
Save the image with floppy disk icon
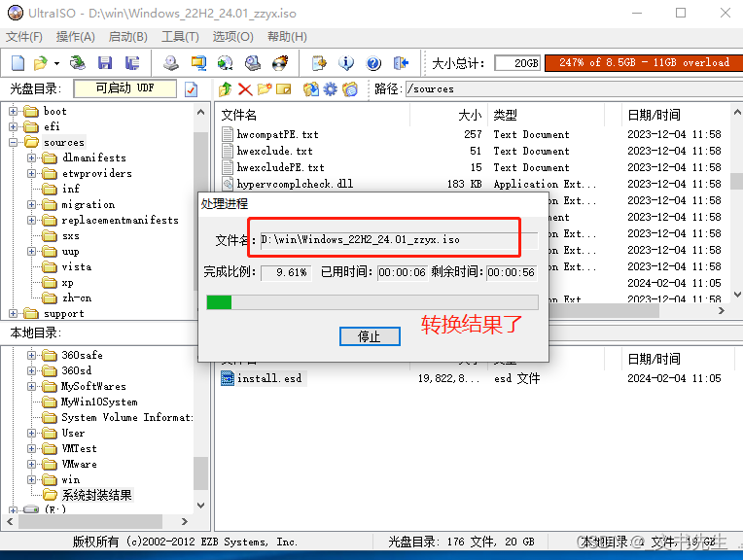pos(105,62)
